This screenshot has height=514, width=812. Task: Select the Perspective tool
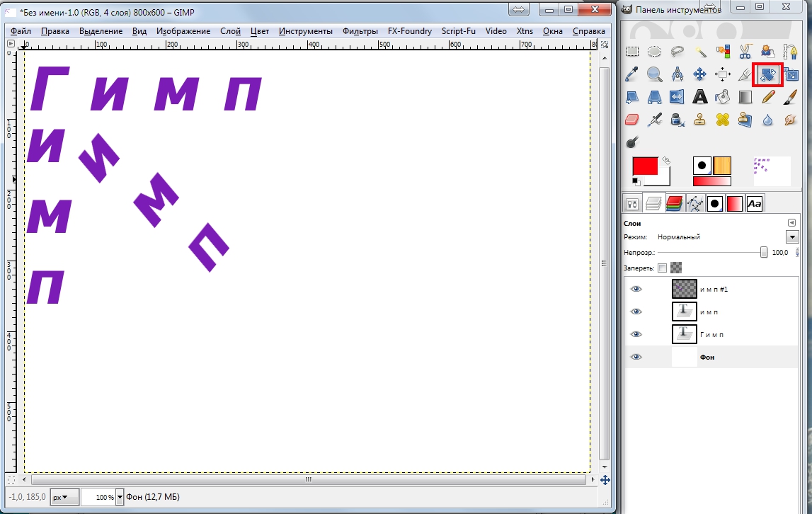tap(655, 97)
